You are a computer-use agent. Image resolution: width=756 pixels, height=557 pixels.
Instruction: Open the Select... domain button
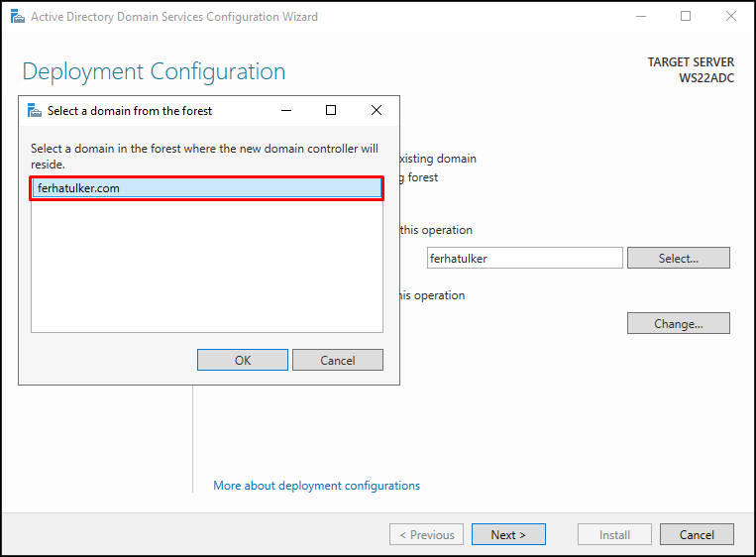(679, 258)
